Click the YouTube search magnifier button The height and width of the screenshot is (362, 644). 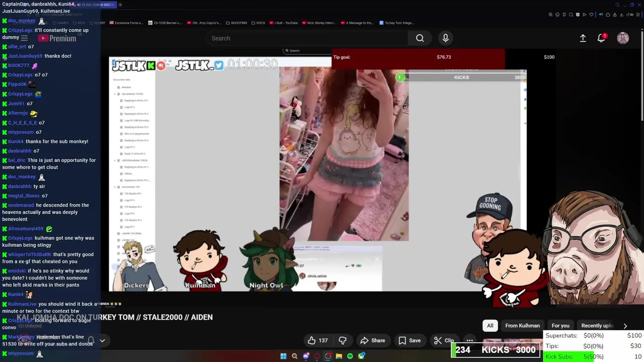point(420,38)
